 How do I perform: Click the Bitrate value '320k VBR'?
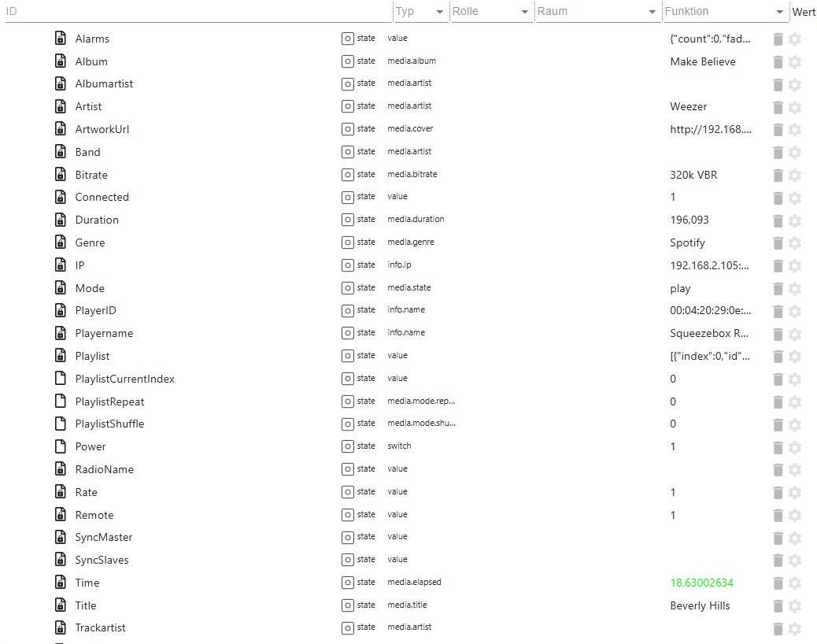click(x=693, y=175)
